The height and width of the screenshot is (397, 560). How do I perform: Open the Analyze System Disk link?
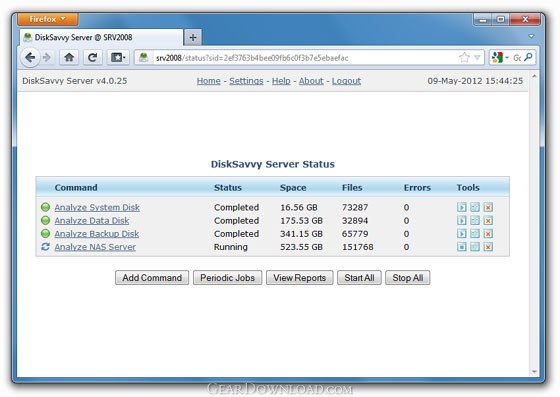(x=97, y=207)
